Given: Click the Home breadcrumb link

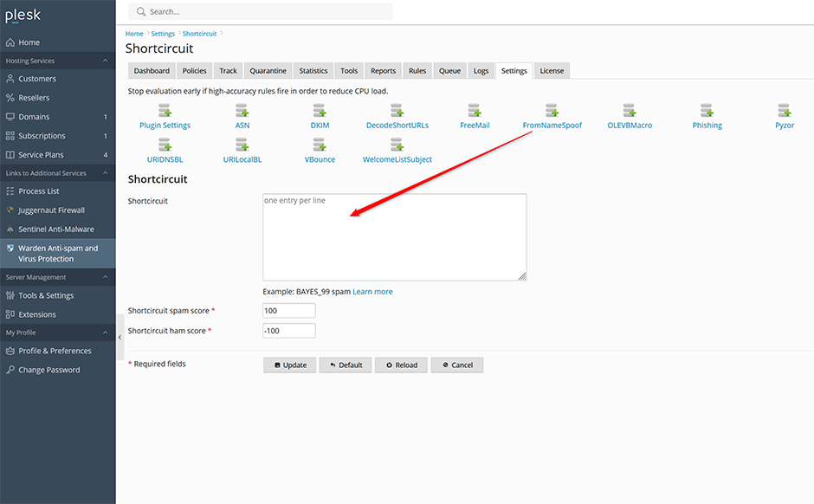Looking at the screenshot, I should 134,33.
